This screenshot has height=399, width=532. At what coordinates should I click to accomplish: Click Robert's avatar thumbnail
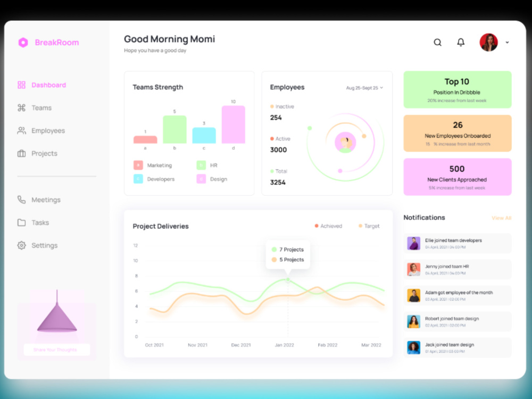(413, 322)
